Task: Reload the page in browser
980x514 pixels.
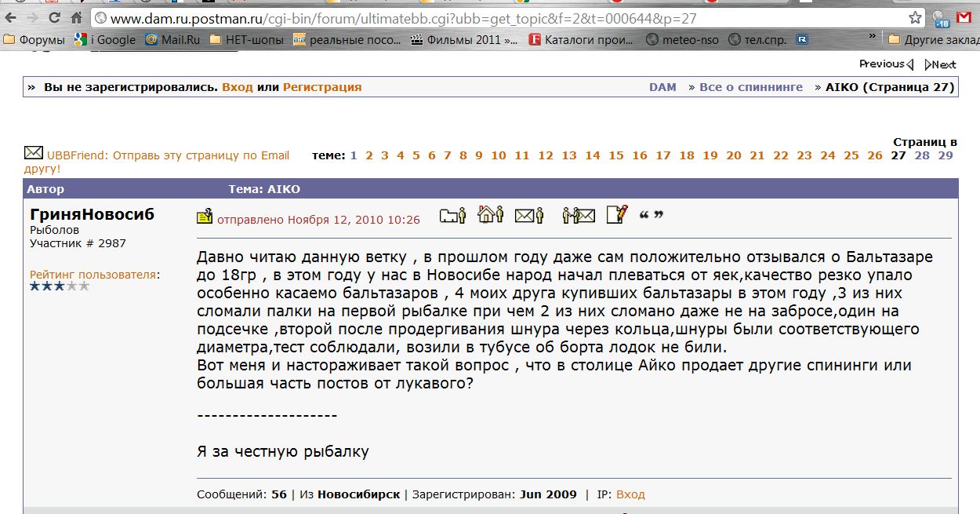Action: (x=54, y=17)
